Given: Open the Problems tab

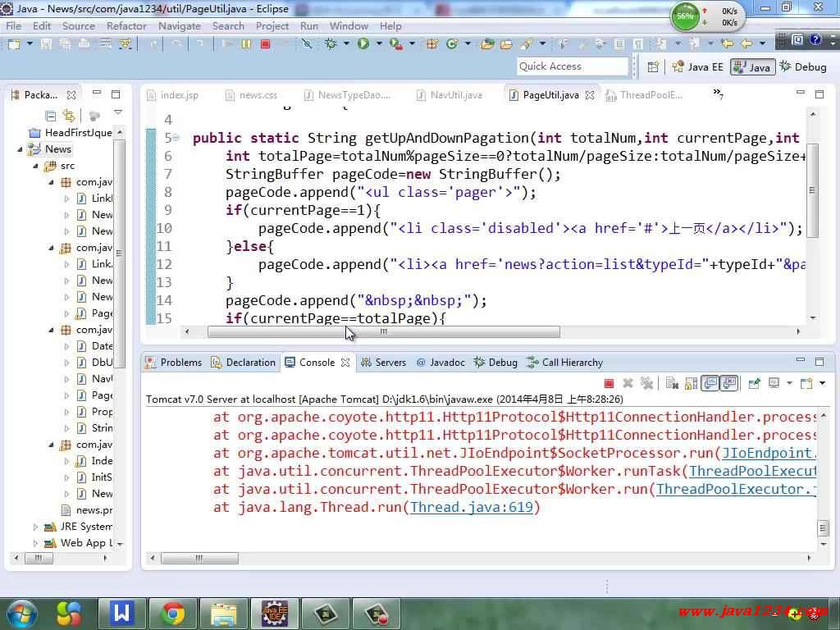Looking at the screenshot, I should pyautogui.click(x=174, y=363).
